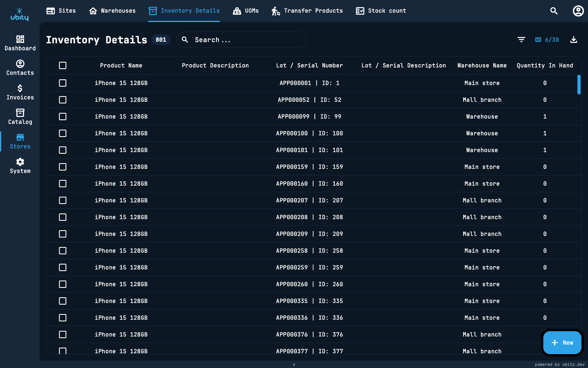
Task: Open the UOMs tab
Action: coord(246,11)
